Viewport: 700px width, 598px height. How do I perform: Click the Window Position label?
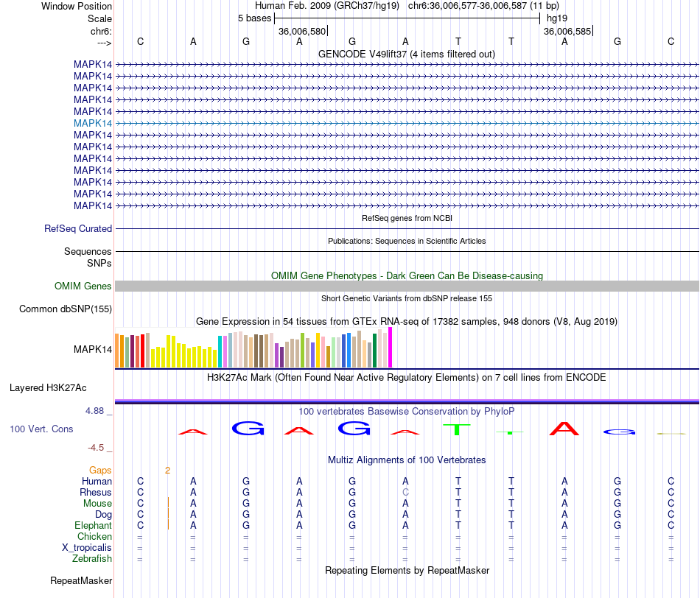click(77, 6)
